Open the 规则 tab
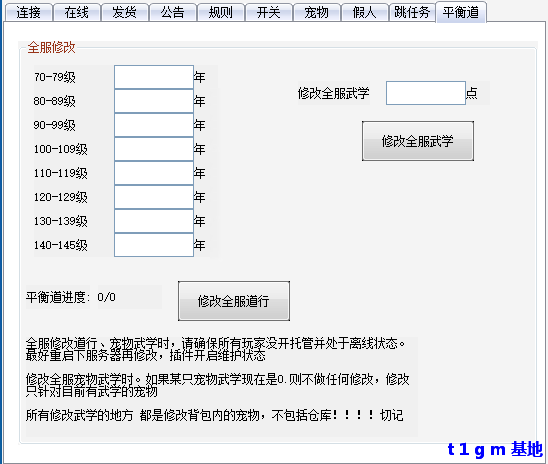548x464 pixels. (221, 13)
